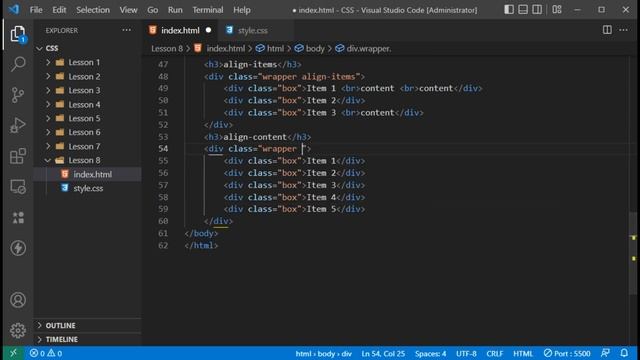Expand the Lesson 7 folder

(x=48, y=146)
